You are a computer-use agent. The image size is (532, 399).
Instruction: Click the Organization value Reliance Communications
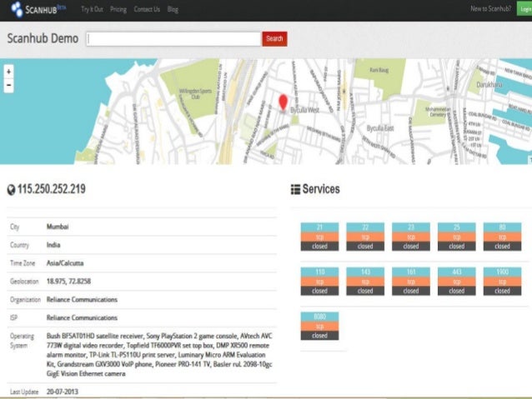click(x=82, y=300)
